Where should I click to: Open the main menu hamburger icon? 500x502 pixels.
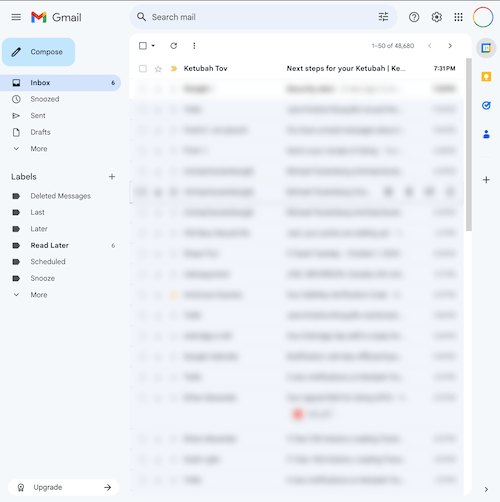(x=16, y=17)
